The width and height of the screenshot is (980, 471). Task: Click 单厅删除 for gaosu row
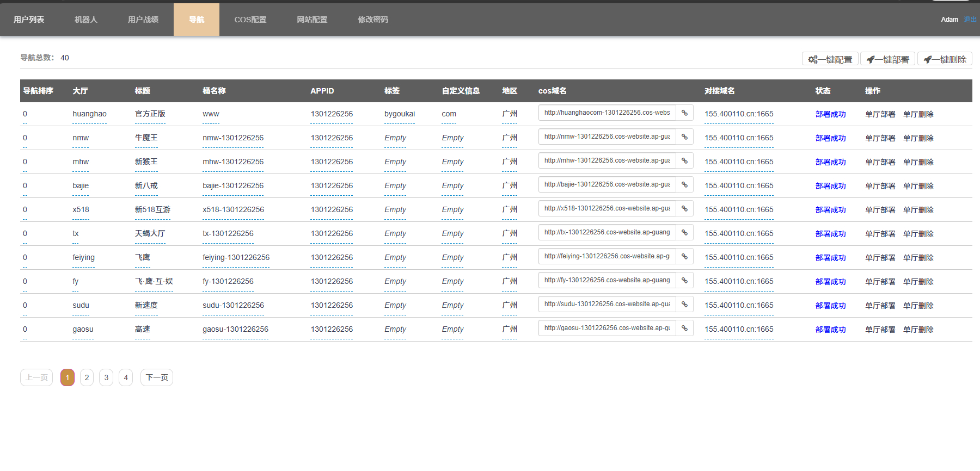coord(918,330)
